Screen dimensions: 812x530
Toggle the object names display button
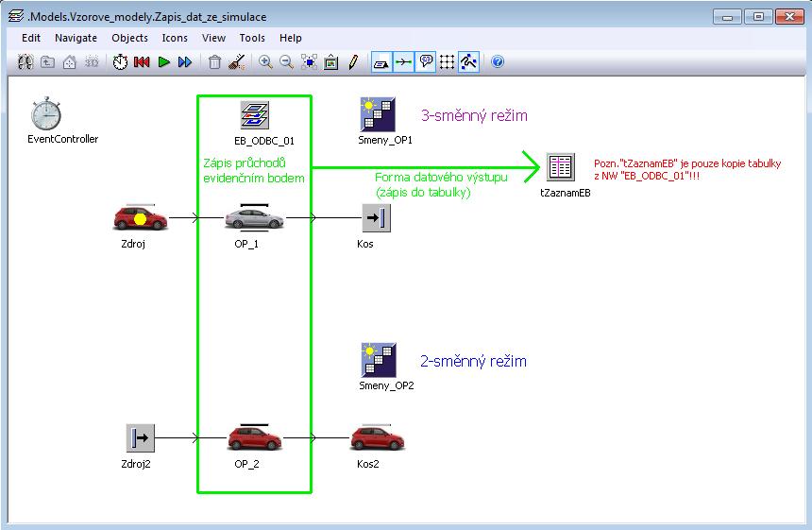coord(382,62)
